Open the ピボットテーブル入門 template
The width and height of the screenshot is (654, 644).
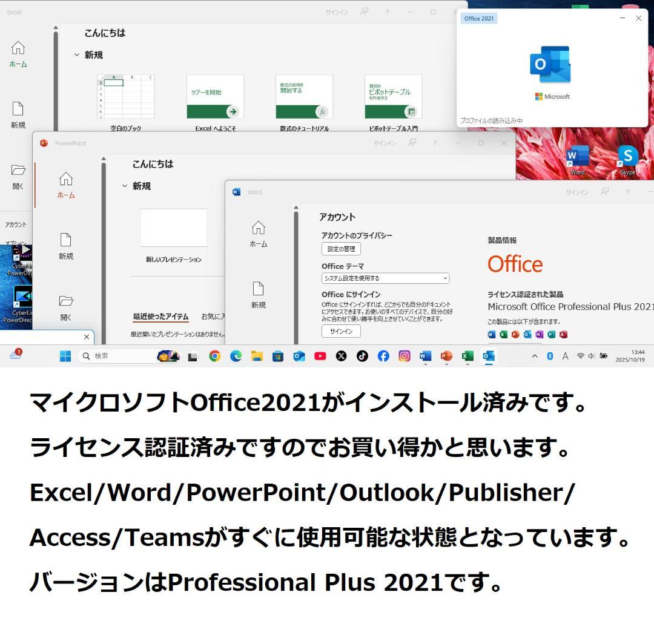click(394, 102)
